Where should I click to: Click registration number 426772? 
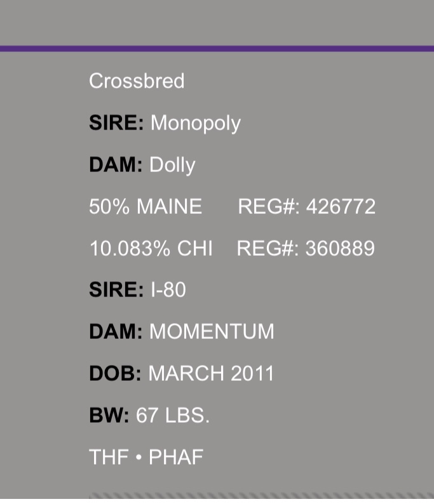point(341,206)
